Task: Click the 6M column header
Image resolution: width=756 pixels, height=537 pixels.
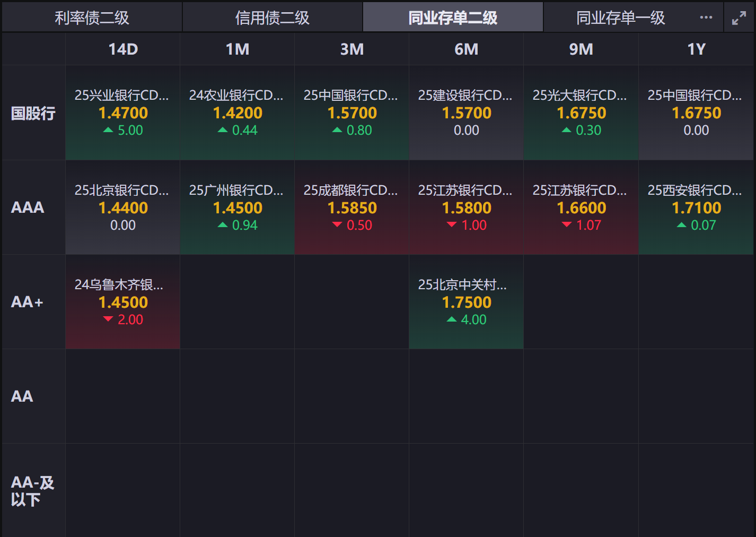Action: [x=467, y=49]
